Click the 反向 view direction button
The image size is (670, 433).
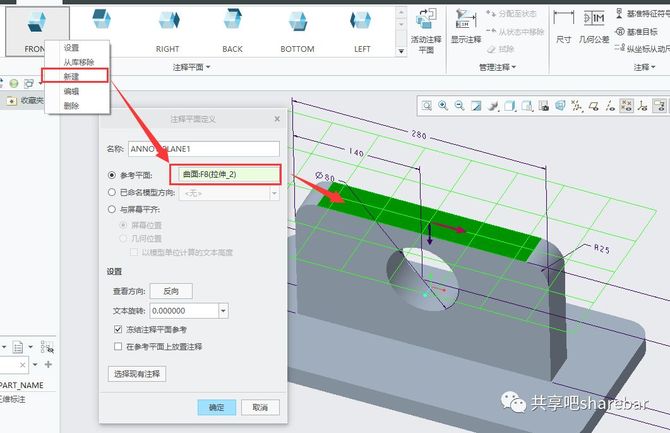(171, 291)
